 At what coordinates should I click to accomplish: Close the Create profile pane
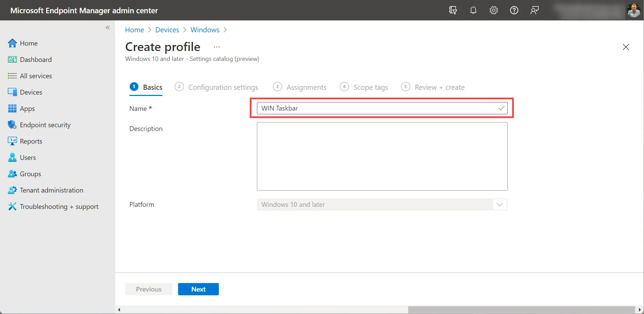(626, 47)
